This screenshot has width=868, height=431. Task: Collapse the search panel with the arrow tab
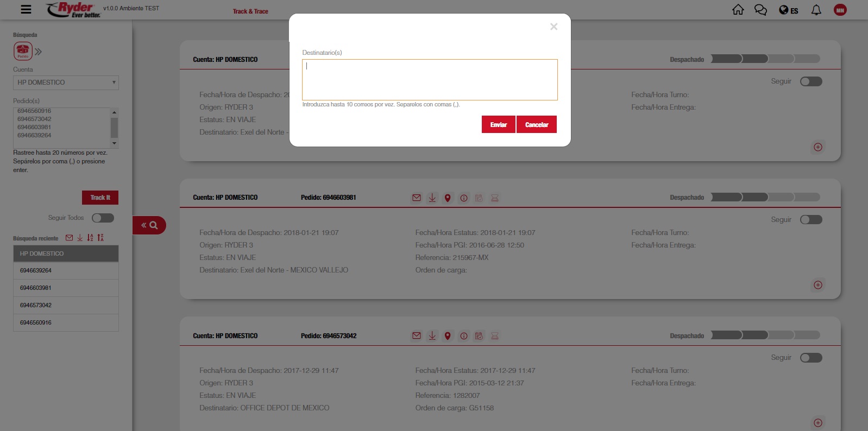click(149, 225)
